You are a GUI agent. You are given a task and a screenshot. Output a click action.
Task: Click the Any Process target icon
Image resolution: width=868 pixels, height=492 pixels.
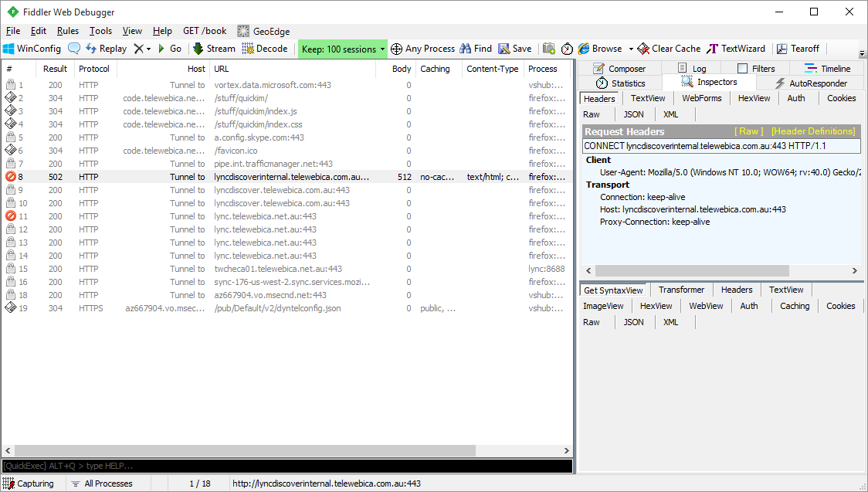397,49
